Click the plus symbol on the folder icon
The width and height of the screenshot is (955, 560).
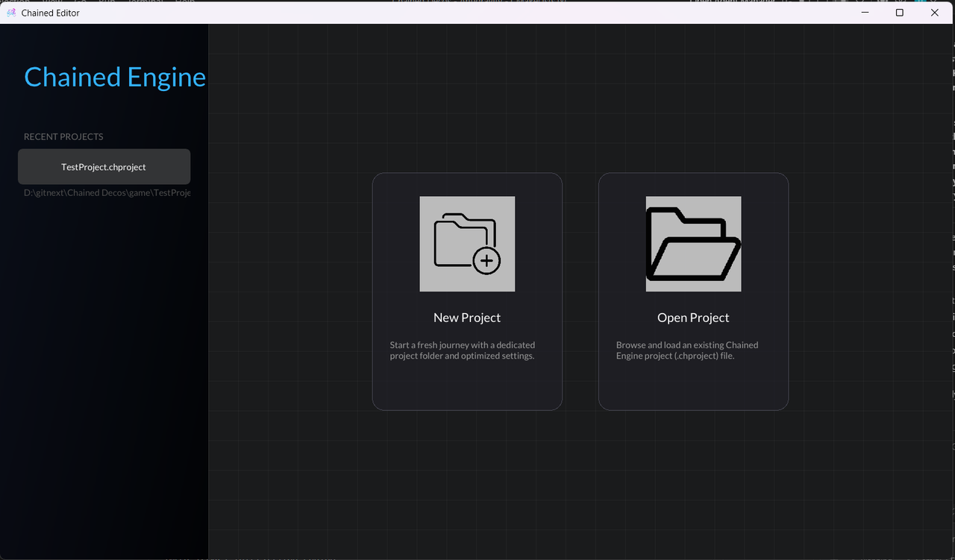point(486,262)
